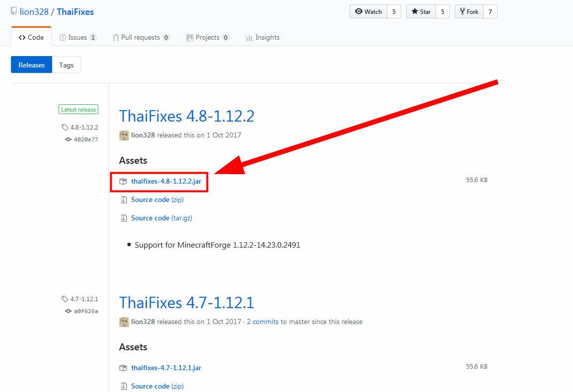Go to the Projects tab

(208, 37)
